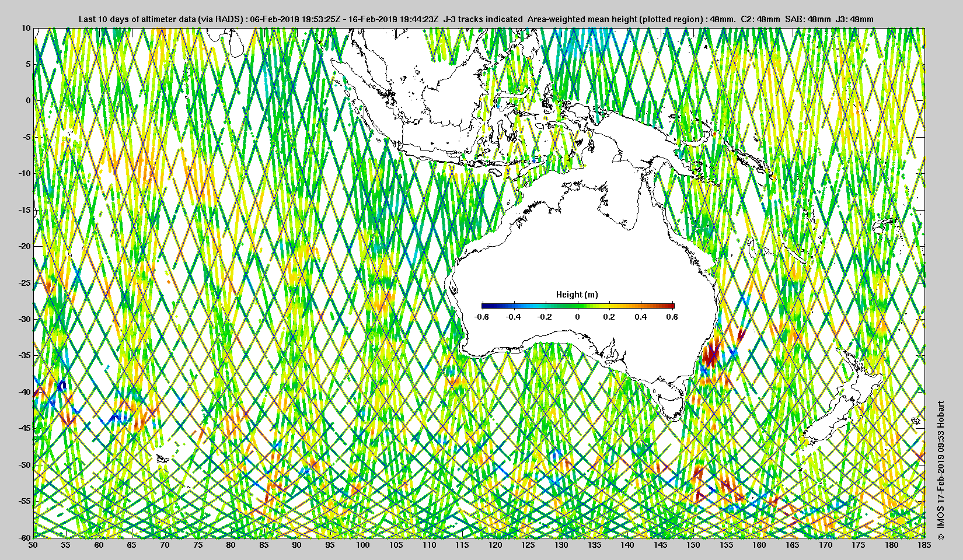Click longitude axis label '65'
This screenshot has width=963, height=560.
pyautogui.click(x=132, y=545)
